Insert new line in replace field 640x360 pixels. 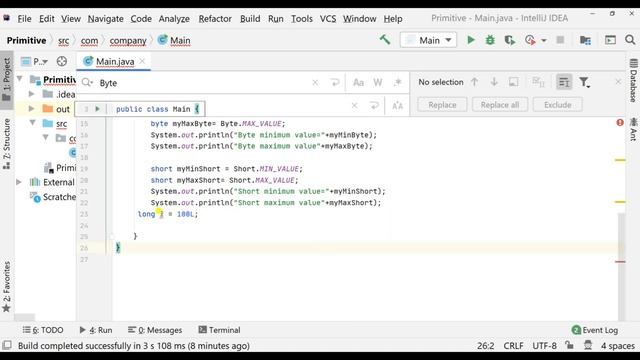click(374, 105)
